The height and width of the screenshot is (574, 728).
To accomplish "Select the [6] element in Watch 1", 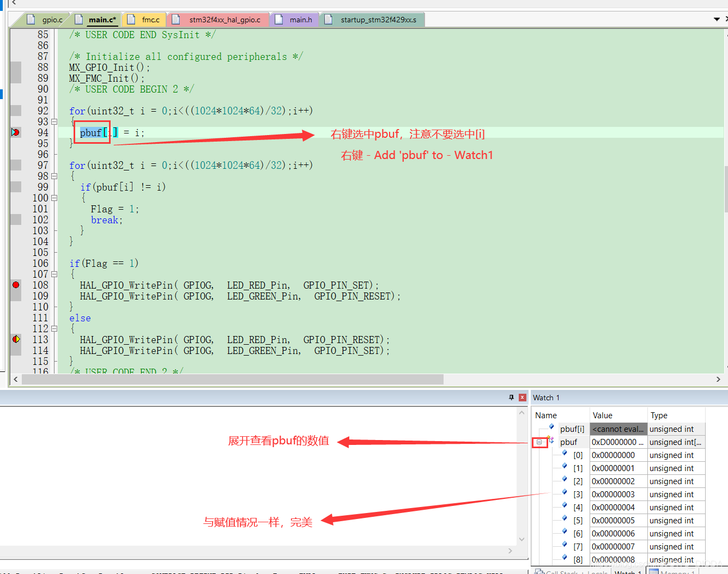I will point(578,534).
